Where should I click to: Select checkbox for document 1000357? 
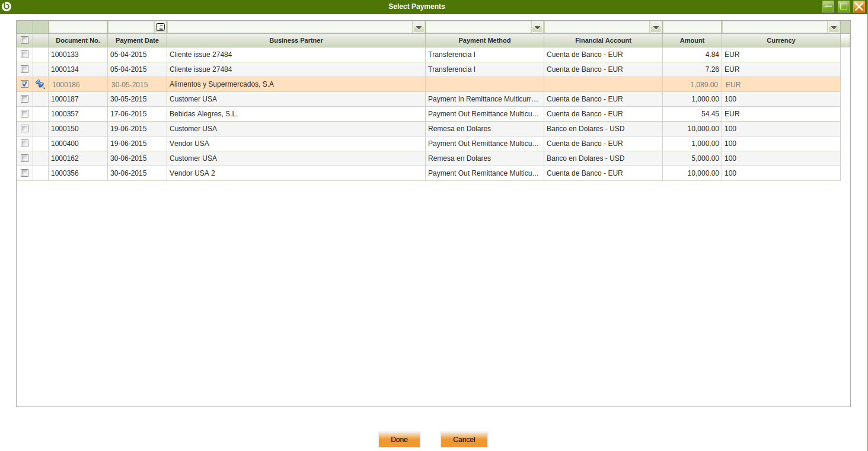[x=24, y=114]
